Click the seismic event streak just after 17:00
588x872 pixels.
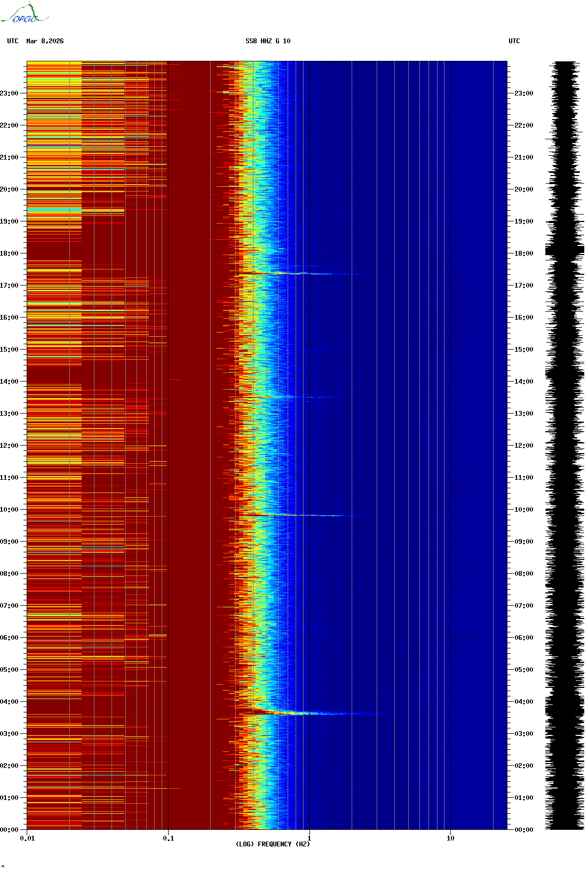(299, 273)
